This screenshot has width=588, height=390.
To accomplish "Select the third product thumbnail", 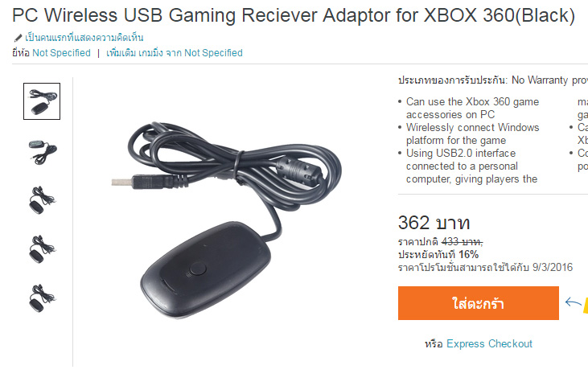I will click(42, 200).
